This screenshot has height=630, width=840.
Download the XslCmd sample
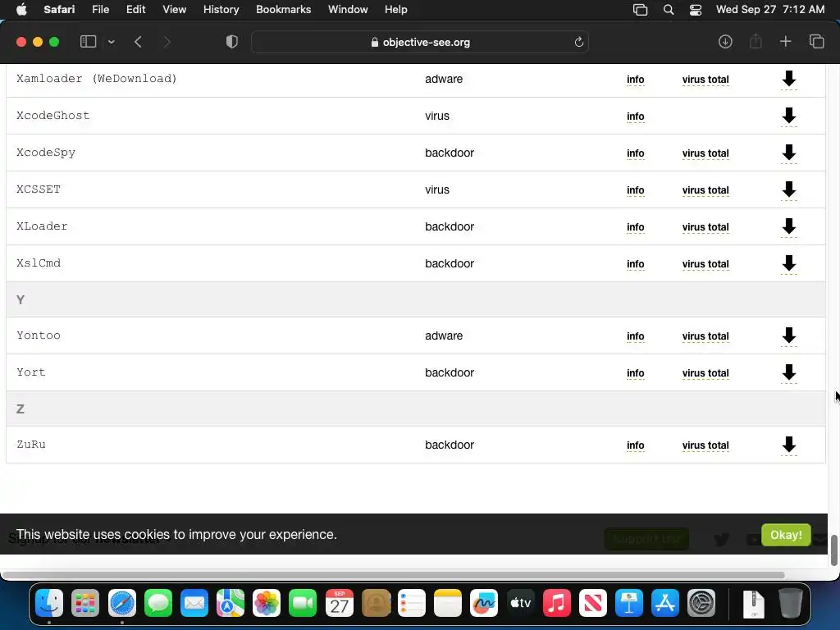tap(788, 263)
